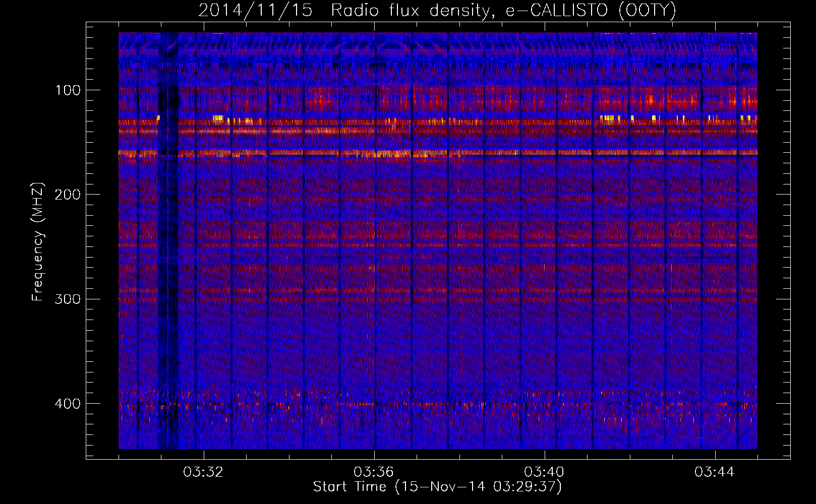
Task: Click the 100 frequency tick label
Action: point(68,90)
